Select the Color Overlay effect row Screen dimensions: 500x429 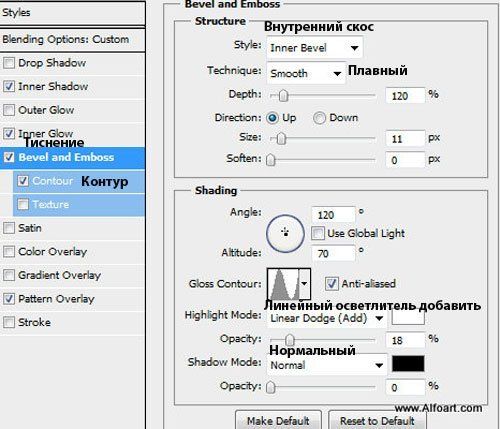coord(72,252)
